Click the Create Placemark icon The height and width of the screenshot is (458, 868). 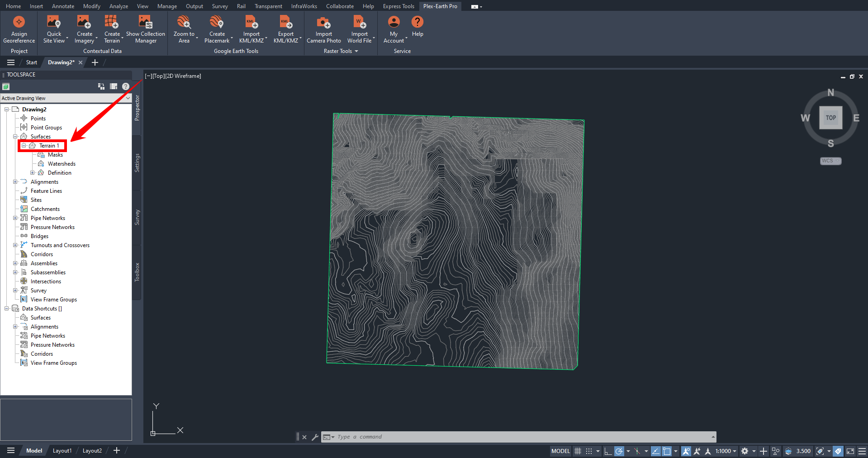217,22
